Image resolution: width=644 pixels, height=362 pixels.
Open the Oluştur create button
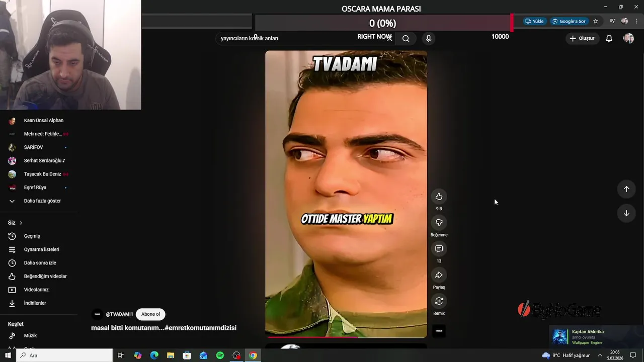(582, 38)
